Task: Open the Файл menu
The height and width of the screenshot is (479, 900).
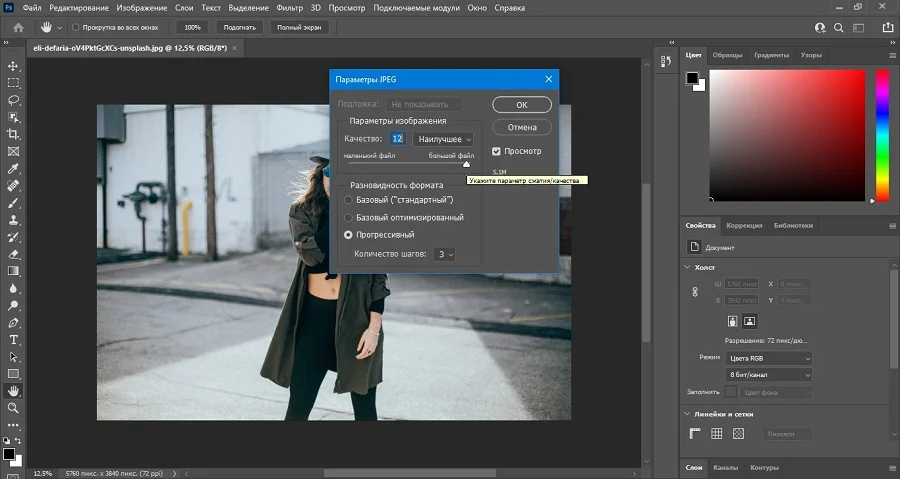Action: [x=32, y=8]
